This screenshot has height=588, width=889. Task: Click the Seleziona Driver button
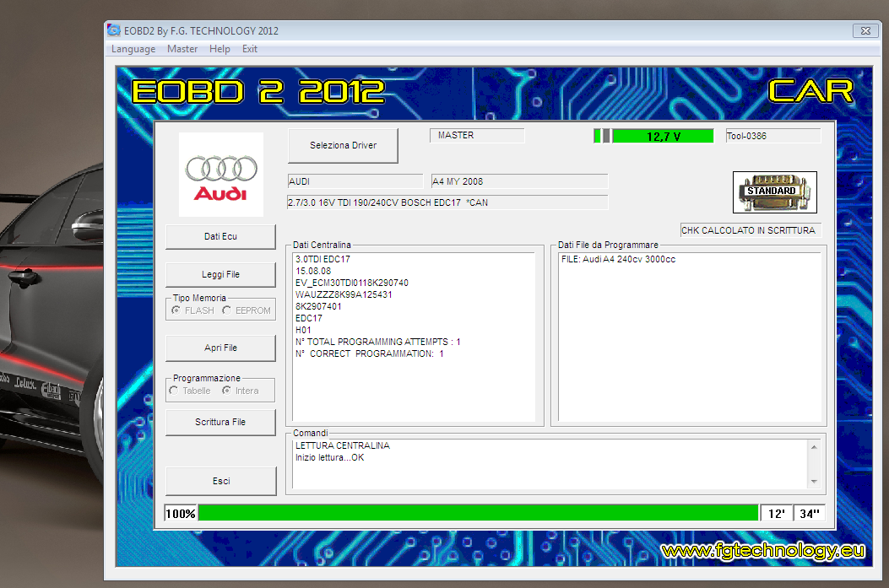point(343,146)
